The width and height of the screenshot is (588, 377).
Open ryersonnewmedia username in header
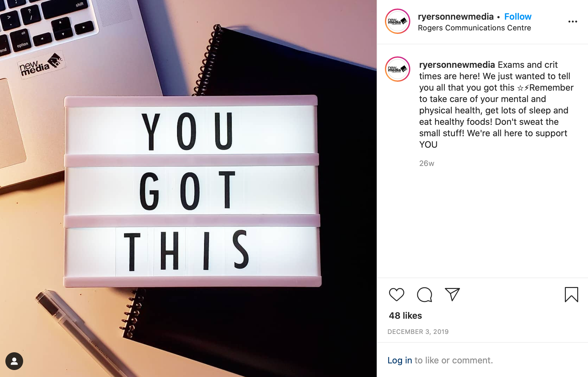point(456,16)
